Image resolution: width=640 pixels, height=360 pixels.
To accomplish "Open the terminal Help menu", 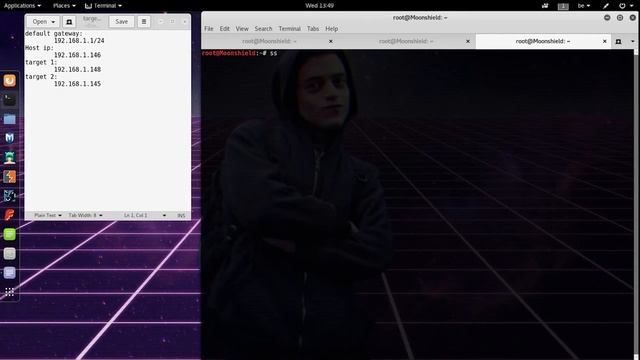I will click(x=331, y=29).
